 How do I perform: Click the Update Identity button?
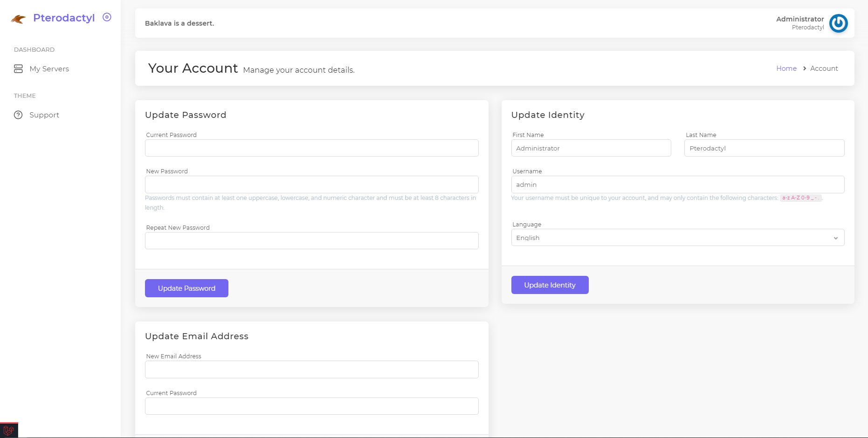pyautogui.click(x=550, y=285)
